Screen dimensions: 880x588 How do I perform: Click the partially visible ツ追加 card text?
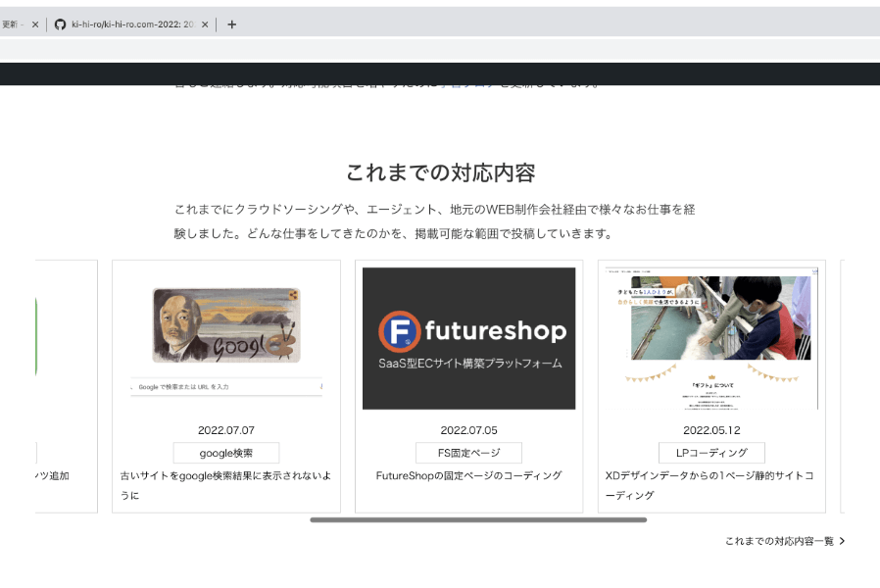(x=52, y=475)
